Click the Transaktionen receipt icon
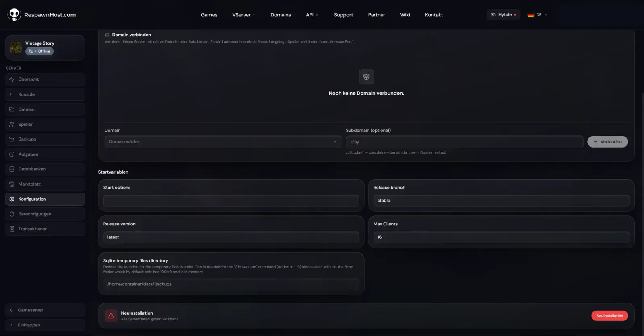 point(12,229)
